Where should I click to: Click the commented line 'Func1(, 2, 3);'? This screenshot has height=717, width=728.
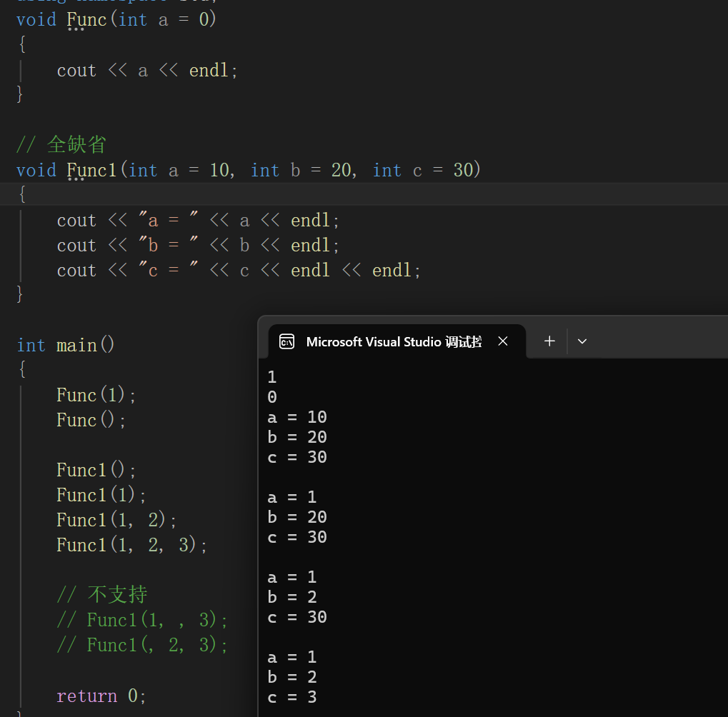pos(141,645)
